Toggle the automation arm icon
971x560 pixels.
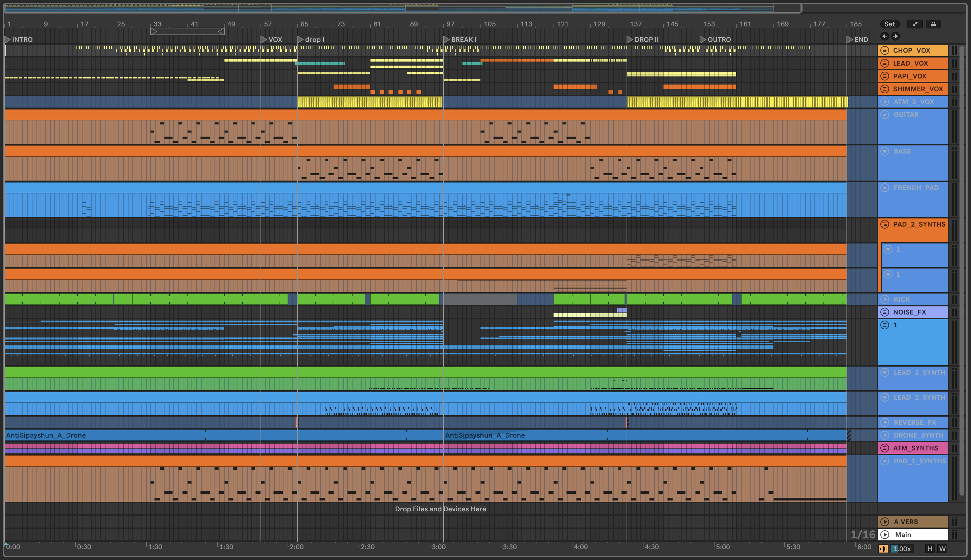[x=915, y=24]
